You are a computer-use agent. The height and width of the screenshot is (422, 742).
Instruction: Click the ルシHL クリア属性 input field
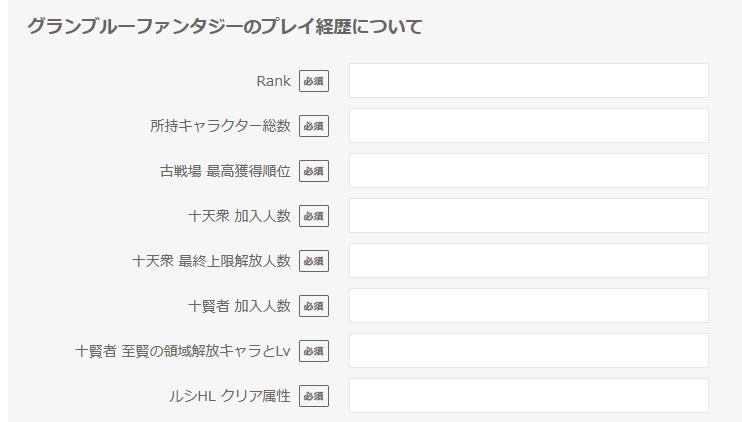[528, 396]
